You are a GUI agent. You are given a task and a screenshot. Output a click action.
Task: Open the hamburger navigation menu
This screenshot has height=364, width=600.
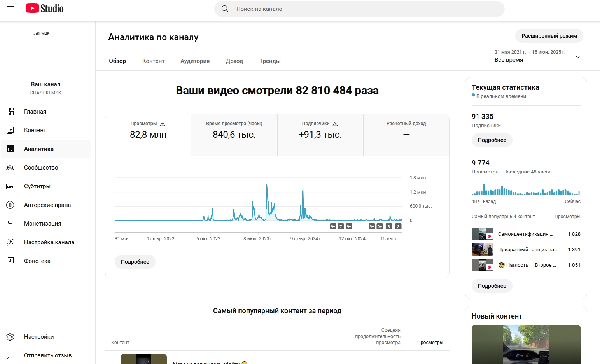pyautogui.click(x=11, y=9)
